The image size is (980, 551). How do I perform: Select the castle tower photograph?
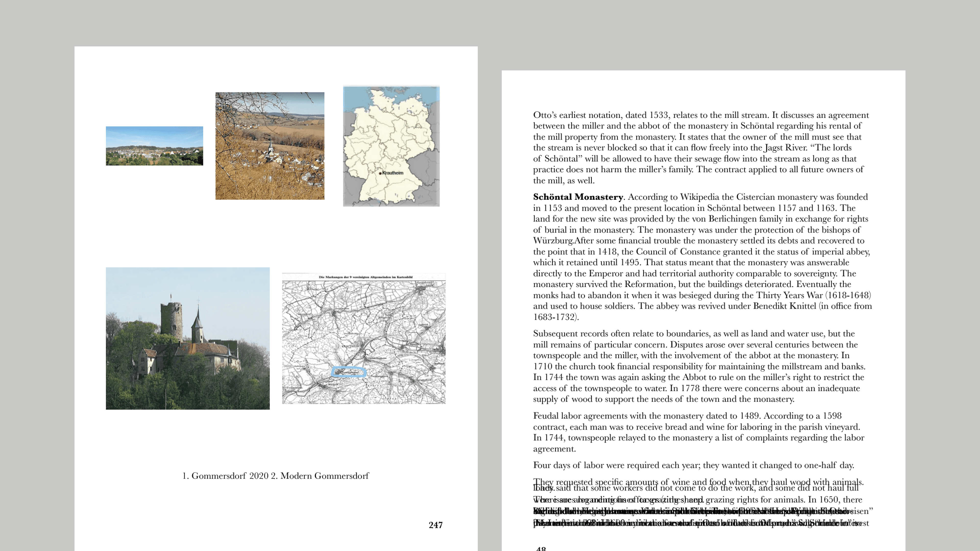(188, 338)
